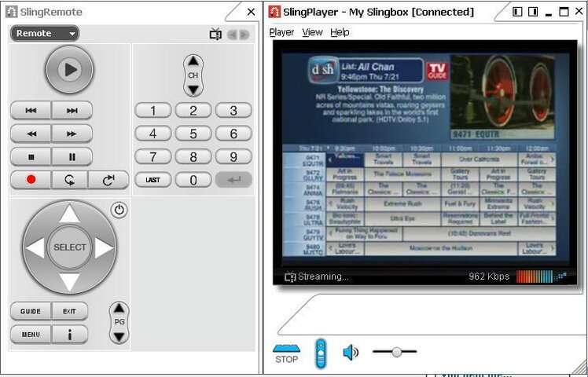Click the greyed enter arrow keypad button
The image size is (588, 377).
tap(233, 180)
